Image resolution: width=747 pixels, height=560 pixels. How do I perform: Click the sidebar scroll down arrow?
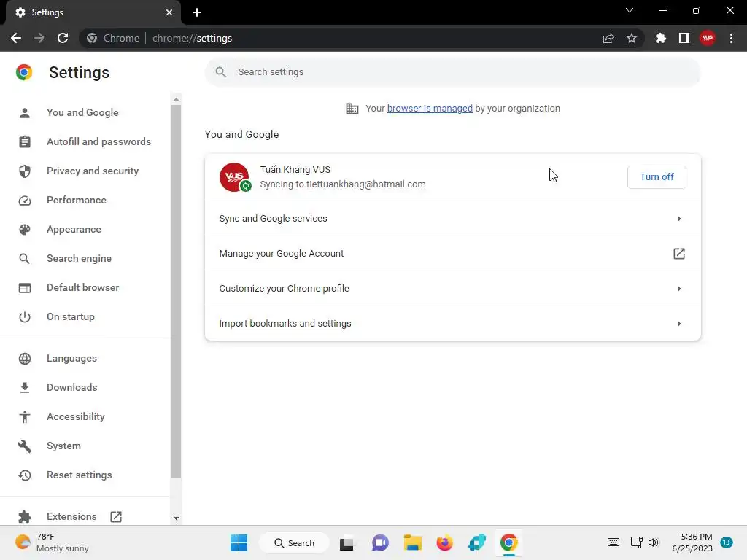coord(177,518)
